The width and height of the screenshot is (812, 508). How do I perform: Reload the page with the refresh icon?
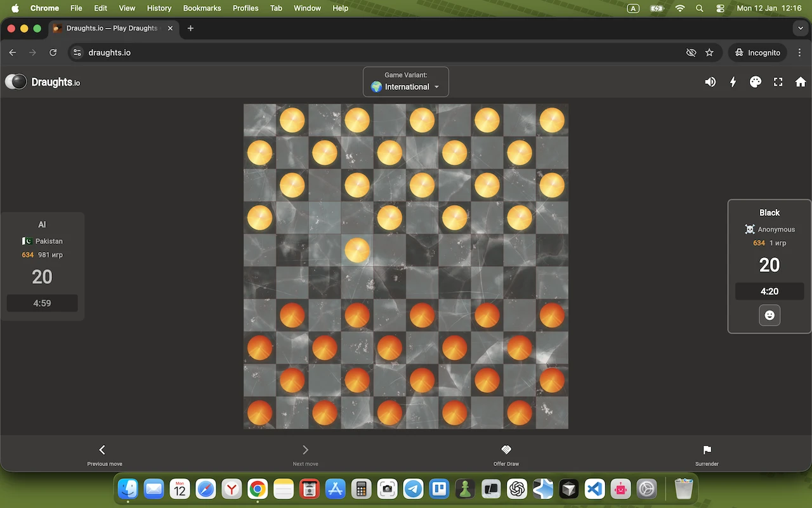[53, 53]
